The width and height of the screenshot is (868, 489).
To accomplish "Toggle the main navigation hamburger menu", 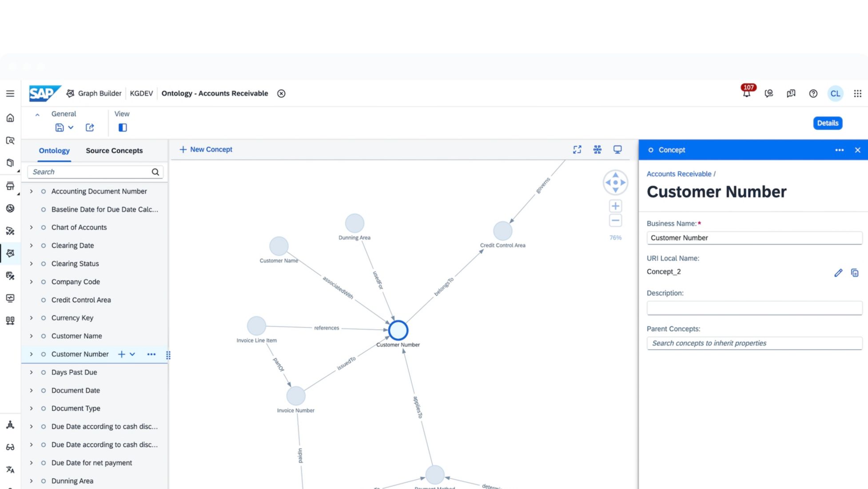I will [x=10, y=93].
